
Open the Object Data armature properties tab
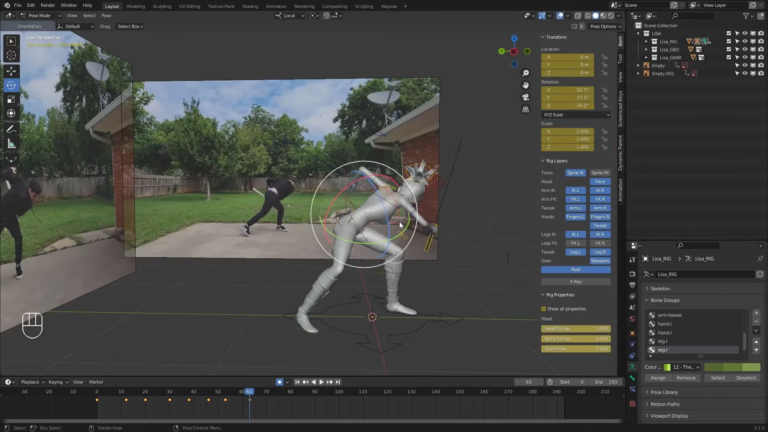[x=632, y=367]
